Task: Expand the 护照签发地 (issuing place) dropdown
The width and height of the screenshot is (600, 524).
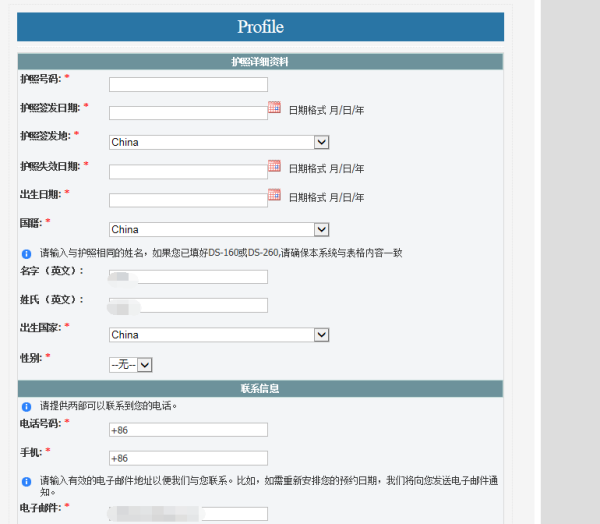Action: tap(219, 142)
